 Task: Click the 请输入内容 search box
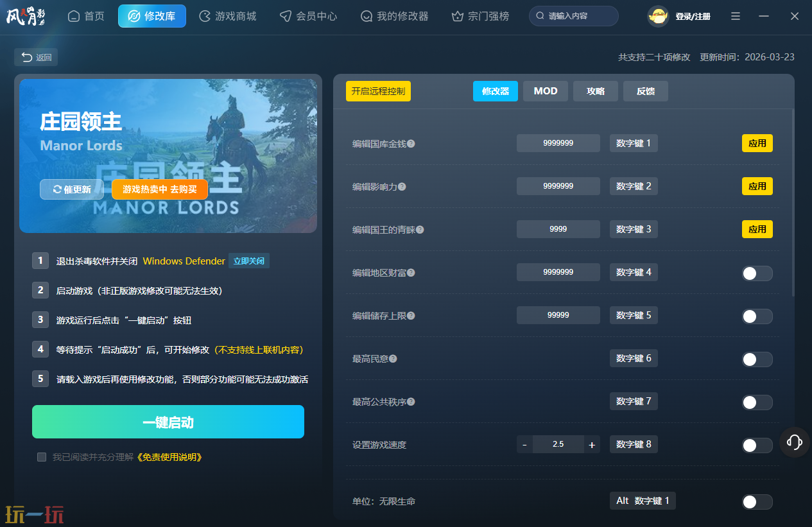coord(574,16)
